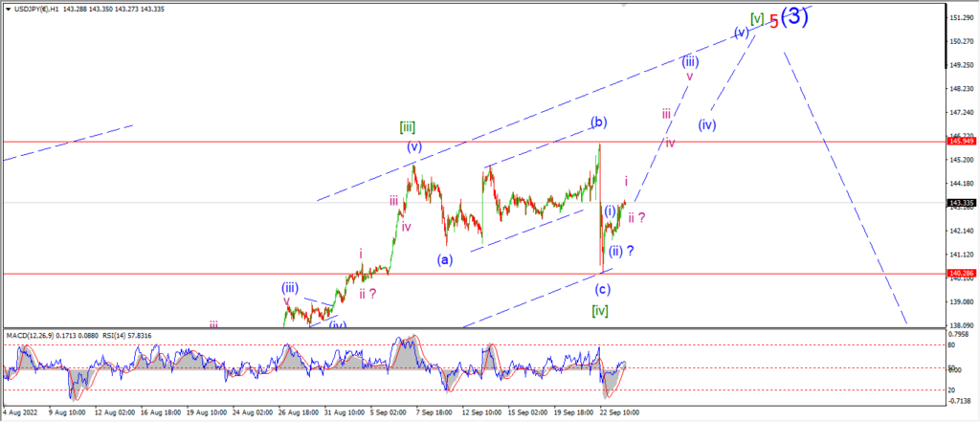Click the blue (b) wave label

point(600,122)
